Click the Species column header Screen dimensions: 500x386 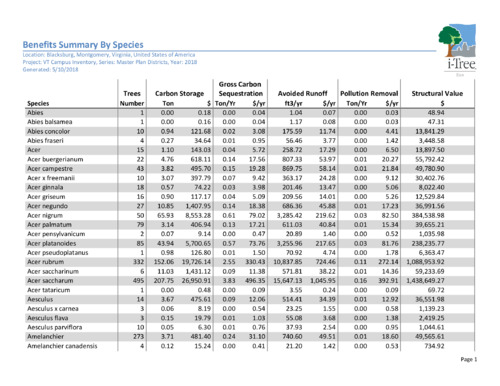(x=38, y=103)
